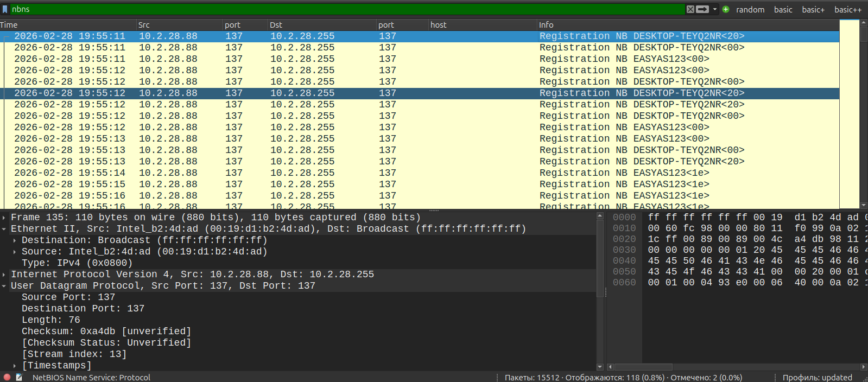
Task: Apply the basic+ filter button
Action: pos(813,10)
